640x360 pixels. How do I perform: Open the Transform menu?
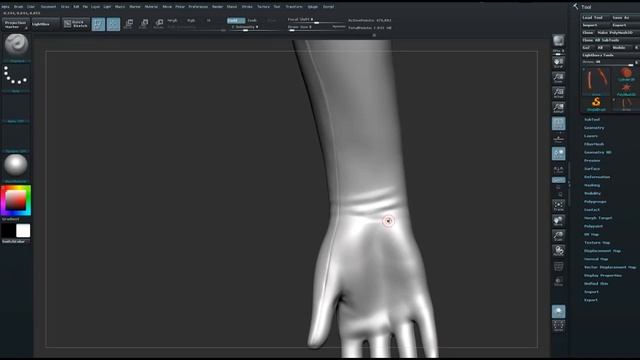click(x=294, y=7)
